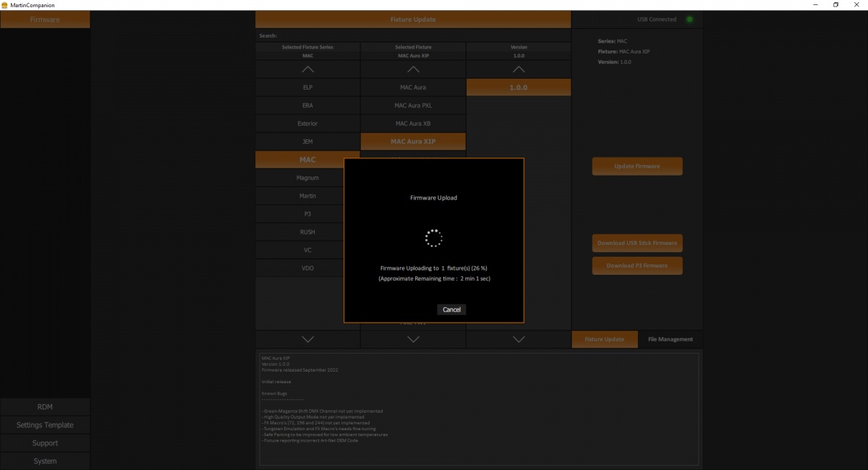868x470 pixels.
Task: Restore down the MartinCompanion window
Action: tap(836, 5)
